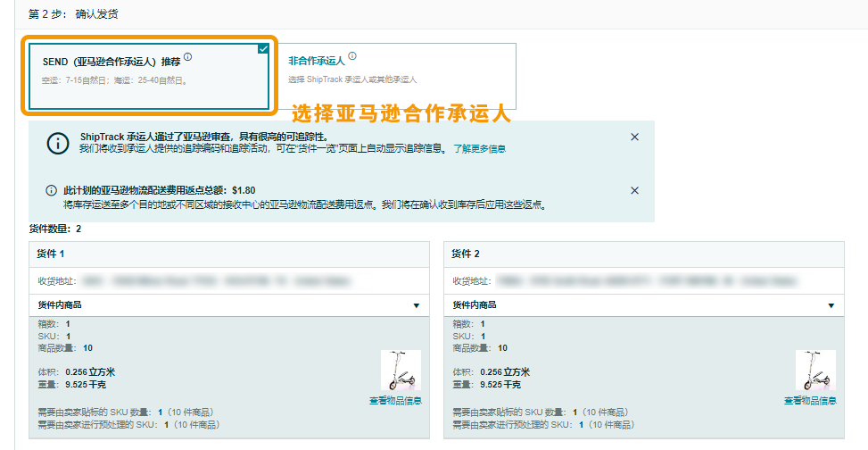
Task: Open the 了解更多信息 link
Action: pos(479,148)
